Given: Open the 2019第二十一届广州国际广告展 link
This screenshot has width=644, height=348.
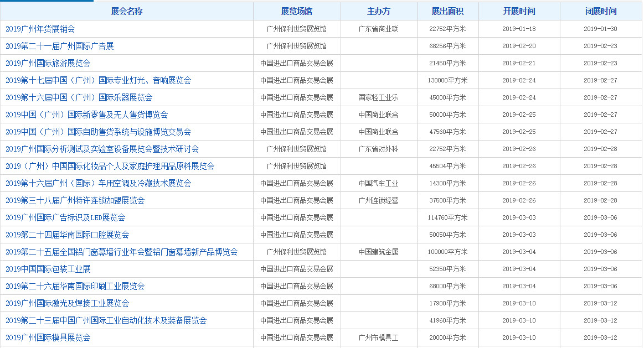Looking at the screenshot, I should pyautogui.click(x=60, y=46).
